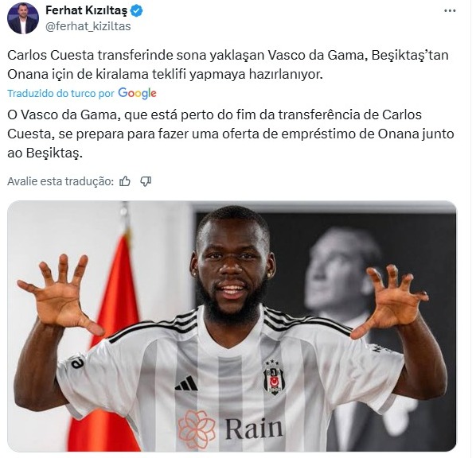This screenshot has height=458, width=476.
Task: Rate translation with the thumbs down icon
Action: pyautogui.click(x=146, y=181)
